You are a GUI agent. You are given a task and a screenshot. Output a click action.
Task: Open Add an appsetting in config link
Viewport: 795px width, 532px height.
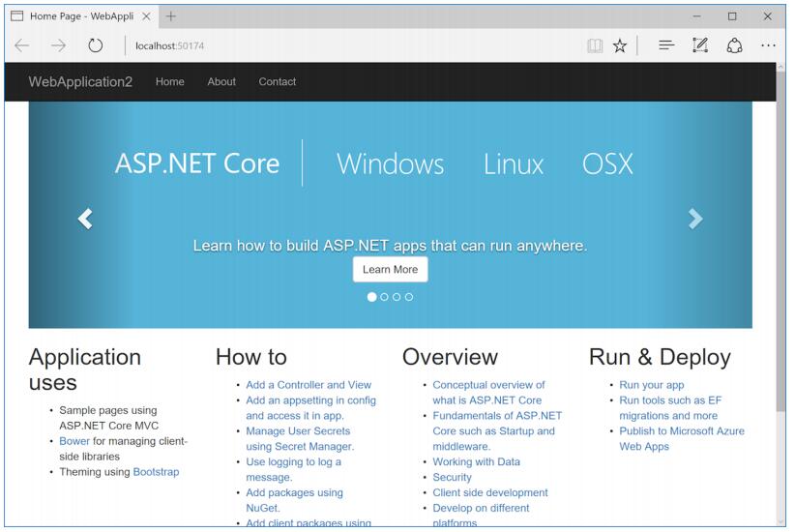click(x=310, y=408)
